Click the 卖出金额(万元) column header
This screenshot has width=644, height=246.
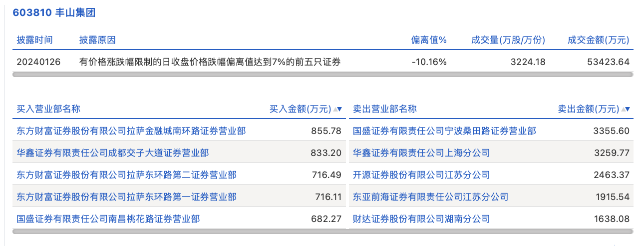pos(588,109)
